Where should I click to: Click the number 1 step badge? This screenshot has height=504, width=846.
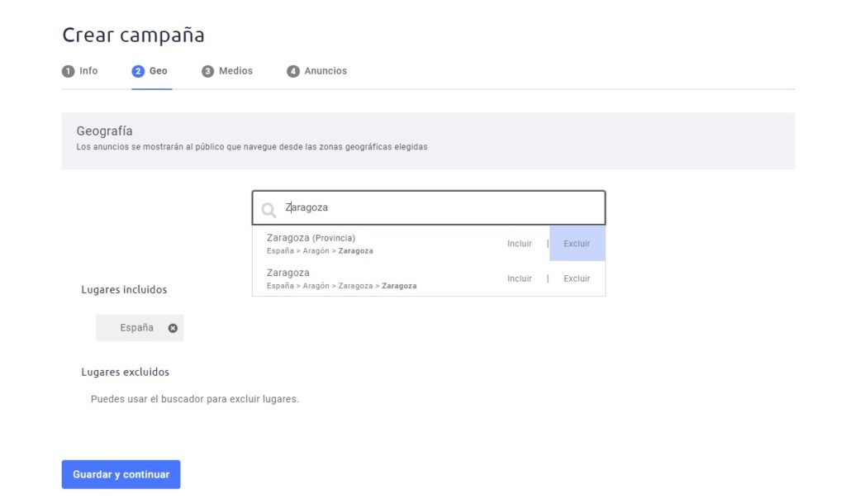pyautogui.click(x=68, y=71)
